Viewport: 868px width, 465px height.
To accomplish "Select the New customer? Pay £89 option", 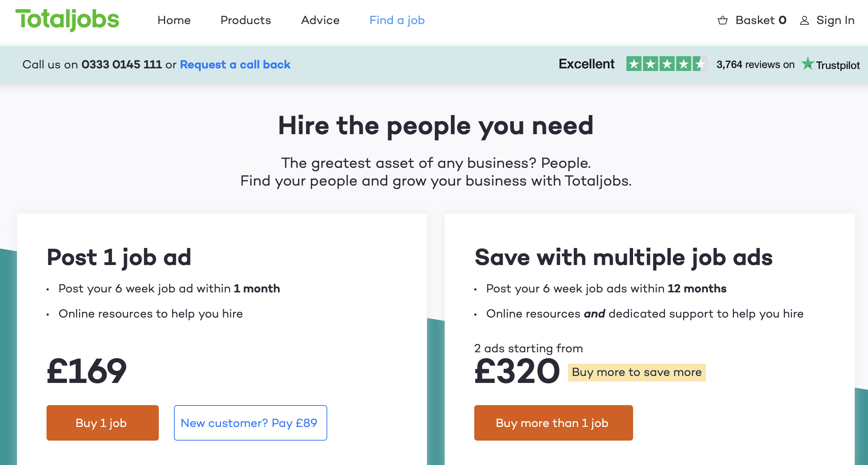I will pos(250,422).
